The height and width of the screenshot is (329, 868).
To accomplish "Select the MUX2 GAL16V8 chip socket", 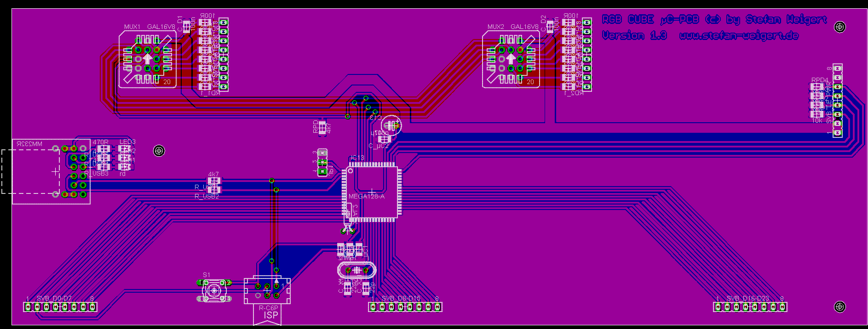I will (511, 59).
